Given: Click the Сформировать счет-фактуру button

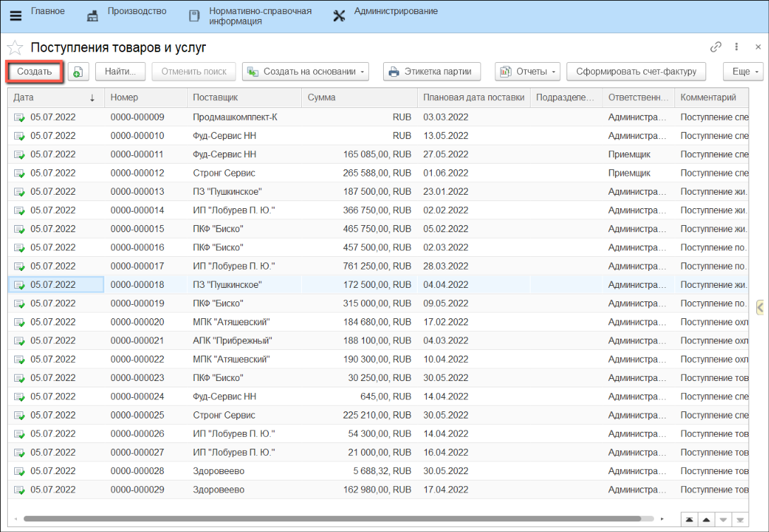Looking at the screenshot, I should 636,72.
